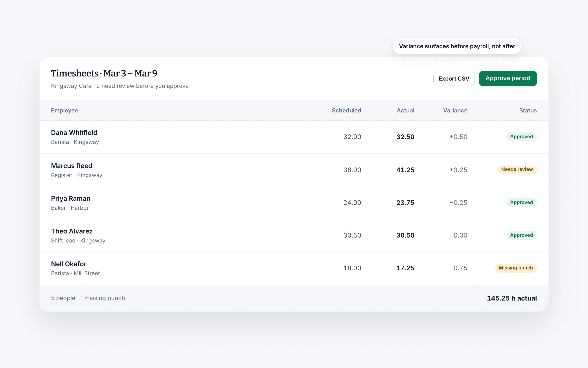This screenshot has height=368, width=588.
Task: Export timesheets with Export CSV button
Action: (454, 78)
